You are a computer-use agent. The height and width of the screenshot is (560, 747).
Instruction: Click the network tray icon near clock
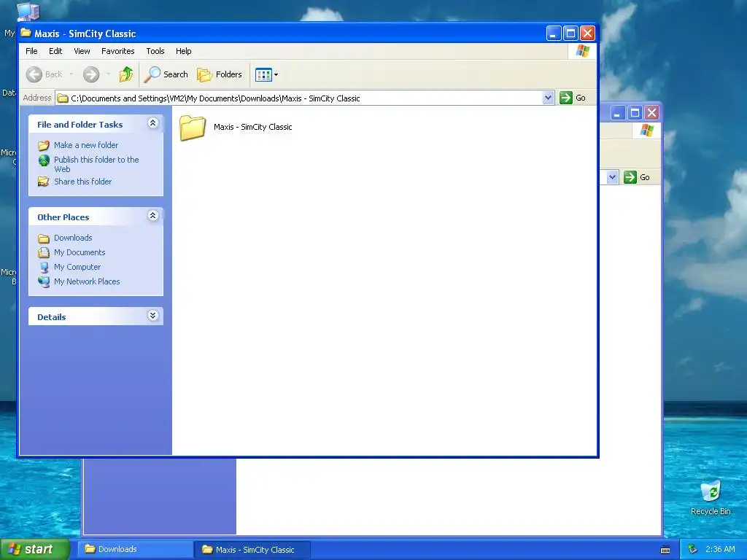coord(693,550)
